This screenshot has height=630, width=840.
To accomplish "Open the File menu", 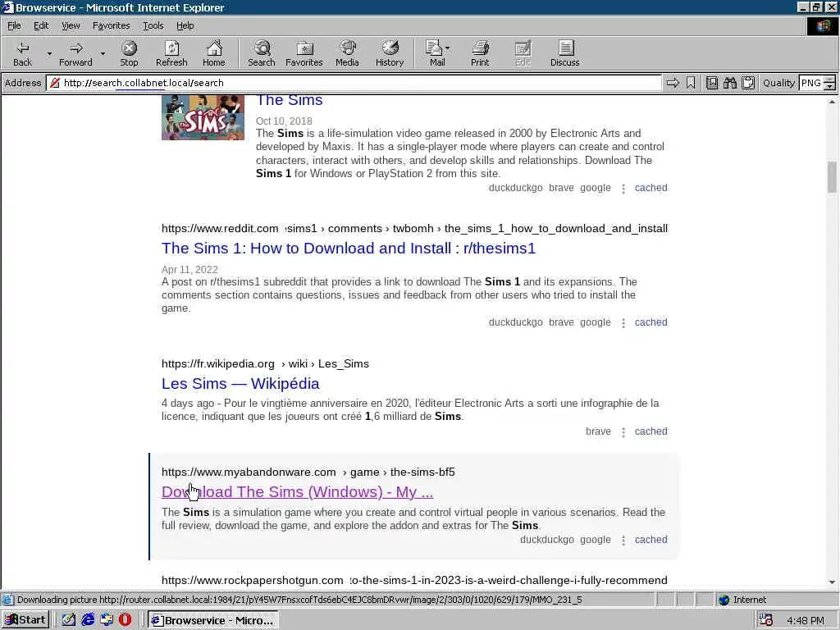I will [14, 25].
